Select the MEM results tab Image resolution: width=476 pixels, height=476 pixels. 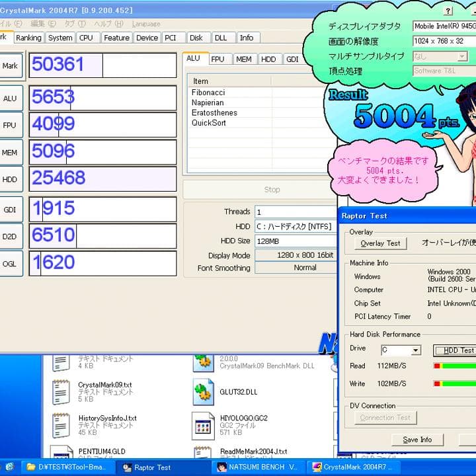pyautogui.click(x=245, y=59)
